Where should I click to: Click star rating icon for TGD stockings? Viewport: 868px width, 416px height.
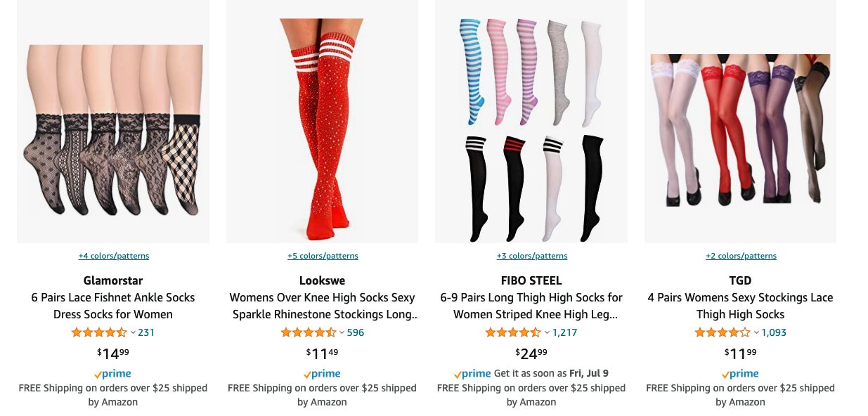(723, 332)
